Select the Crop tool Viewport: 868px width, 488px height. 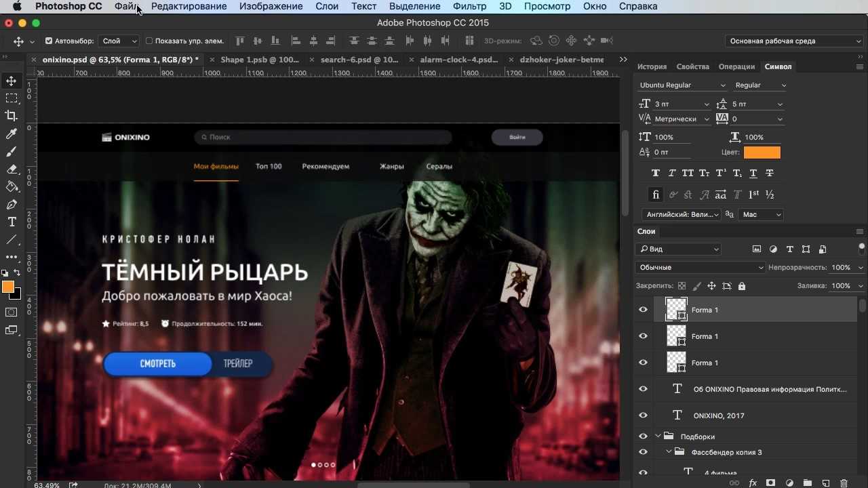tap(12, 116)
